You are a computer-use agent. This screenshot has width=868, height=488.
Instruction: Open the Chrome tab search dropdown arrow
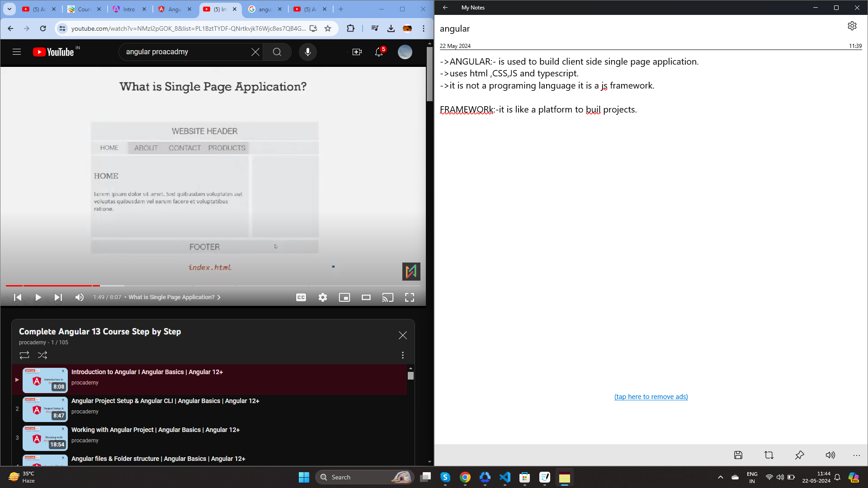tap(9, 9)
